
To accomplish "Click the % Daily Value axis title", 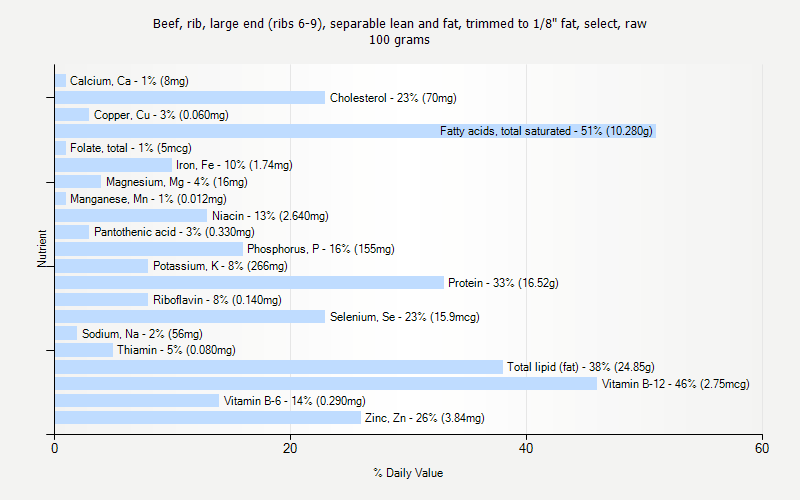I will pos(408,473).
